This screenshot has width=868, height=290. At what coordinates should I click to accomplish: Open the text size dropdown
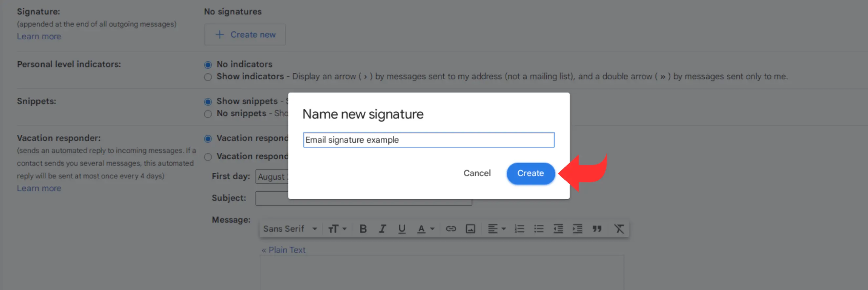click(337, 229)
